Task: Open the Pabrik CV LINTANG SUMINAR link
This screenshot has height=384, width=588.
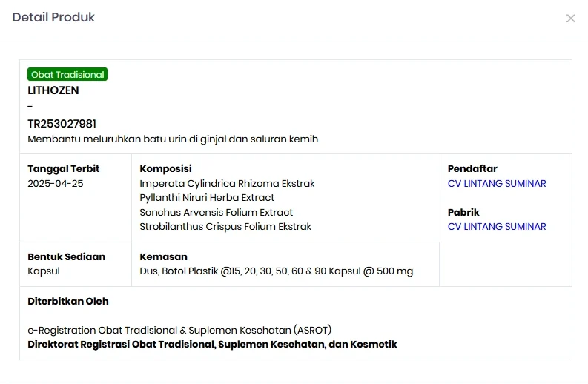Action: pyautogui.click(x=497, y=227)
